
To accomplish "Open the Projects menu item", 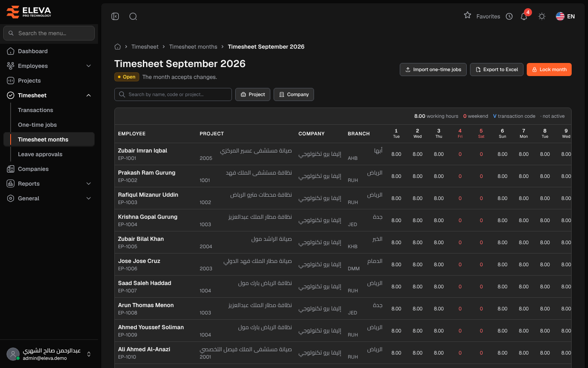I will (x=49, y=81).
